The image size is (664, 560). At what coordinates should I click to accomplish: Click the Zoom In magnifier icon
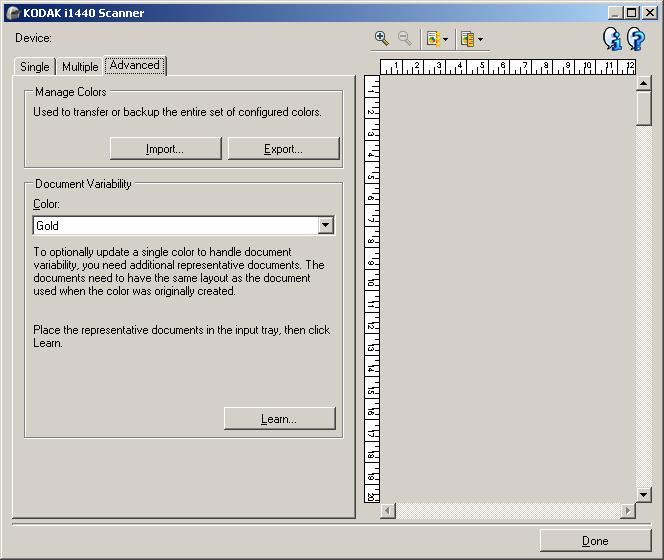382,39
